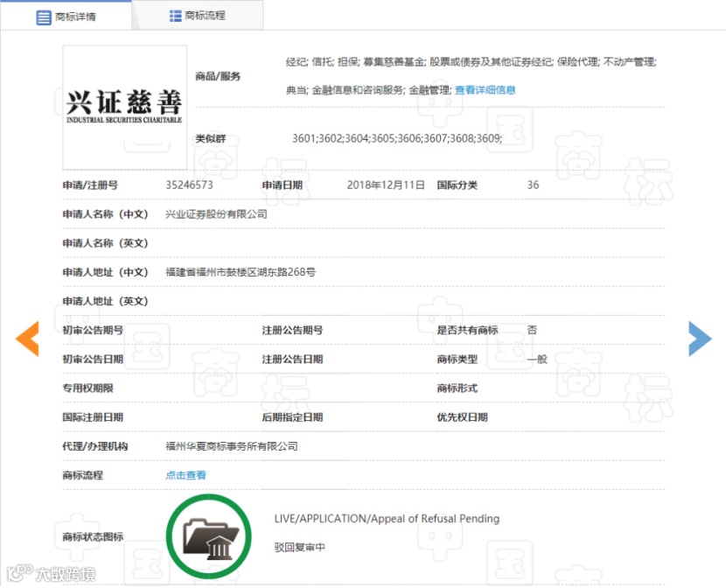The height and width of the screenshot is (588, 726).
Task: Click the 是否共有商标 label
Action: [x=468, y=330]
